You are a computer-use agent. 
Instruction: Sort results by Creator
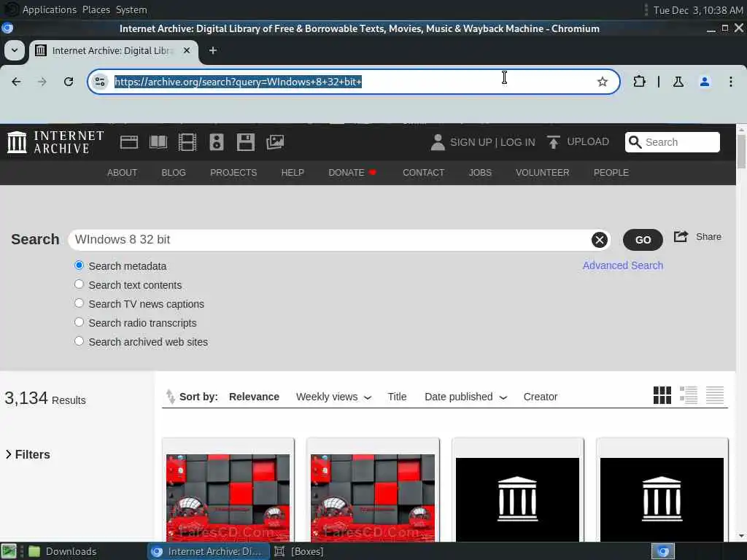click(x=541, y=397)
